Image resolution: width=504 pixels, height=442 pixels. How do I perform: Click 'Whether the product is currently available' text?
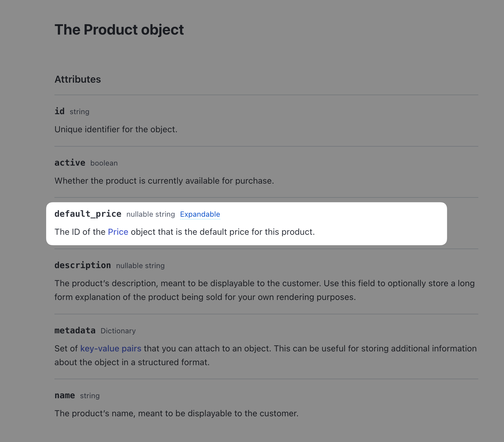pos(164,181)
